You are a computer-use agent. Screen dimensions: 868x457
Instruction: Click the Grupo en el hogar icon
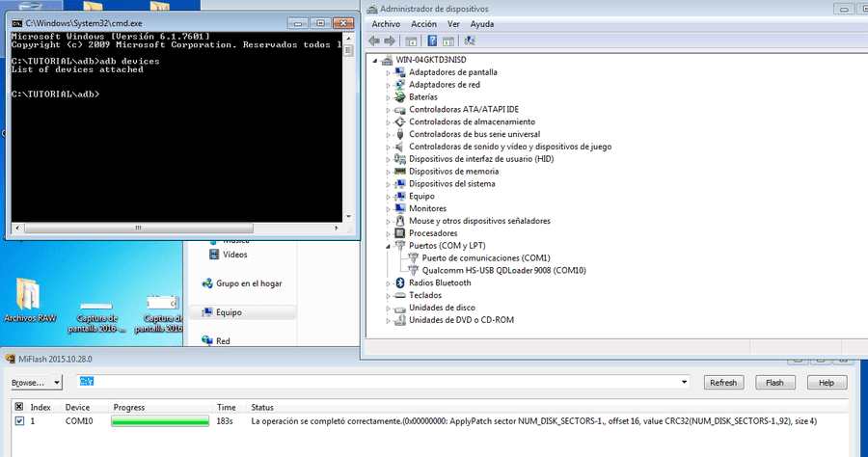click(207, 283)
